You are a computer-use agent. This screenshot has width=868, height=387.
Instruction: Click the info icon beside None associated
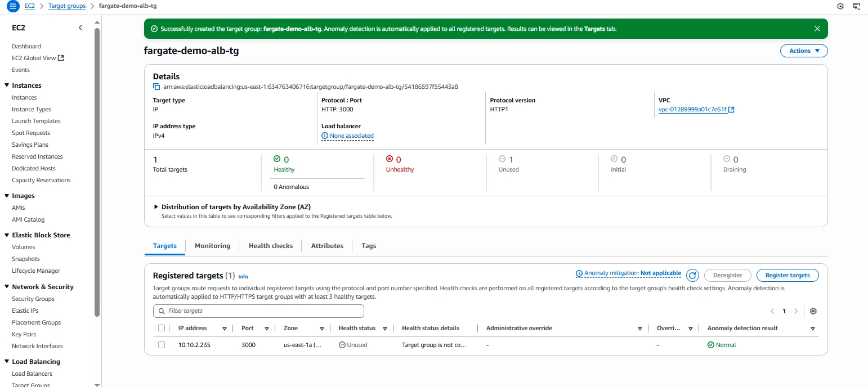tap(325, 136)
